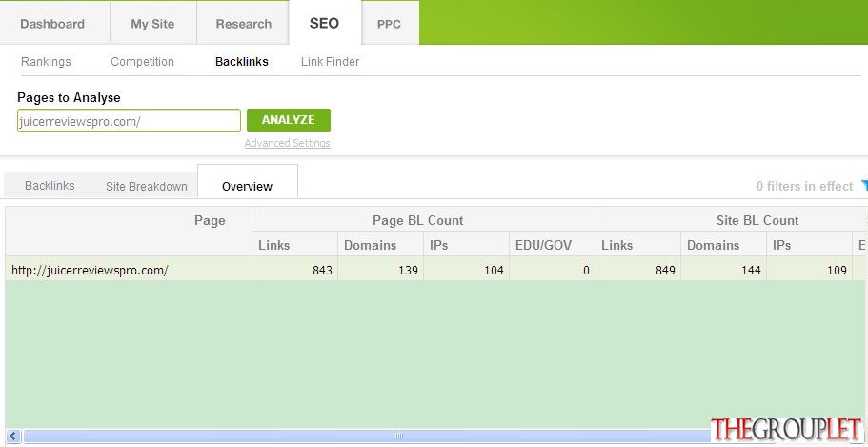Sort by Page BL Count Links column

point(294,244)
